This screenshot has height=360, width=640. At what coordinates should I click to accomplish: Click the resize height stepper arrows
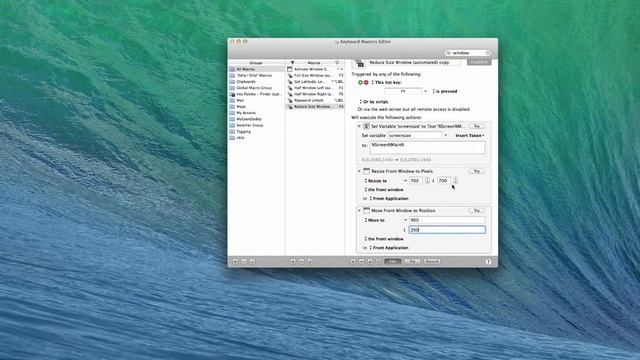pyautogui.click(x=455, y=180)
